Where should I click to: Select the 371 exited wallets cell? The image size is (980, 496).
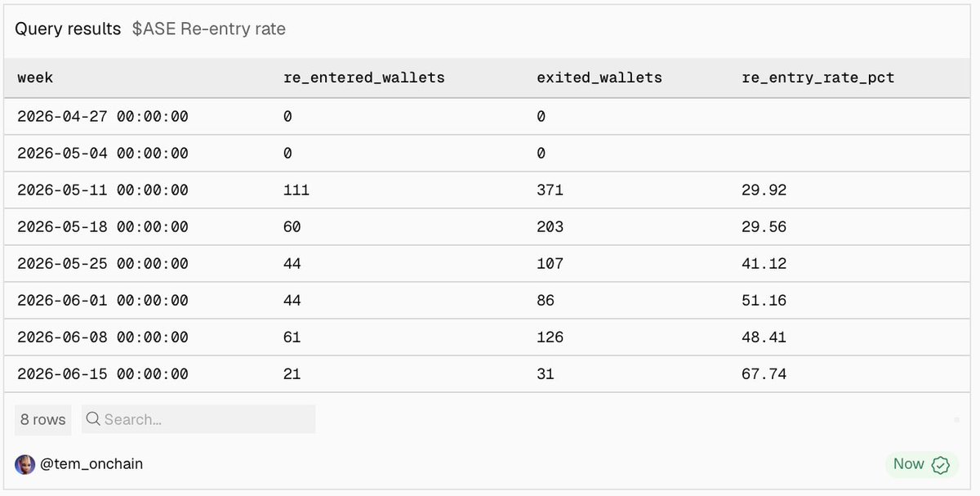coord(550,190)
